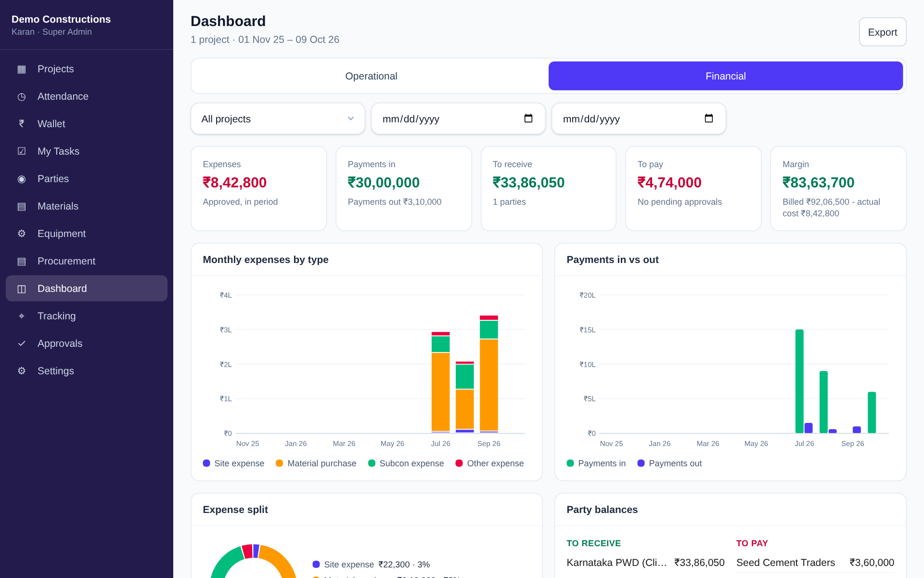The image size is (924, 578).
Task: Go to the Approvals page
Action: tap(87, 343)
